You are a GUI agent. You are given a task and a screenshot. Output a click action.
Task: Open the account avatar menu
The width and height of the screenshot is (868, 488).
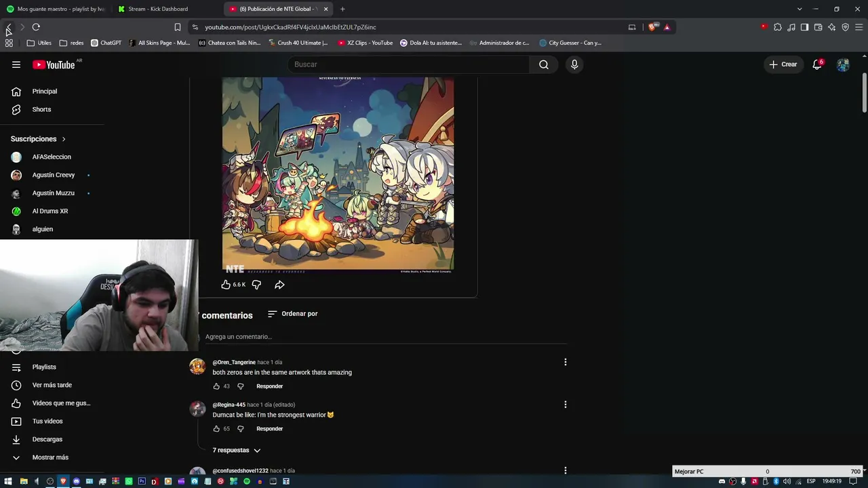click(843, 64)
